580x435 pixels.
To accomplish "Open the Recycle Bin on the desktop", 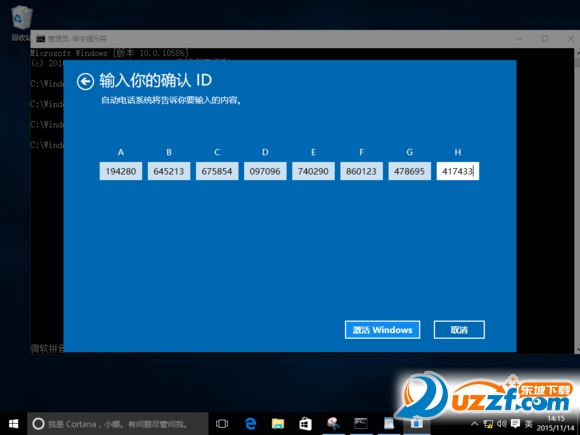I will [x=21, y=22].
